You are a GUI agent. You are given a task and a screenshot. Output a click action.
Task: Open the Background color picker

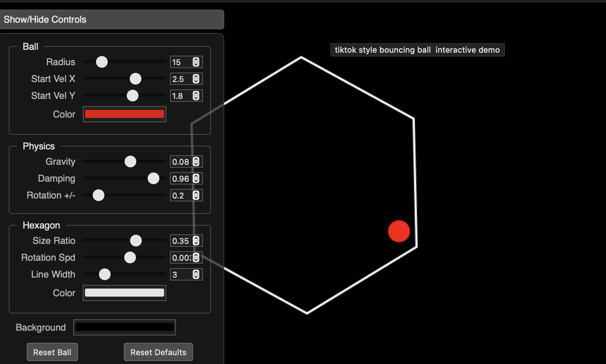pos(124,327)
